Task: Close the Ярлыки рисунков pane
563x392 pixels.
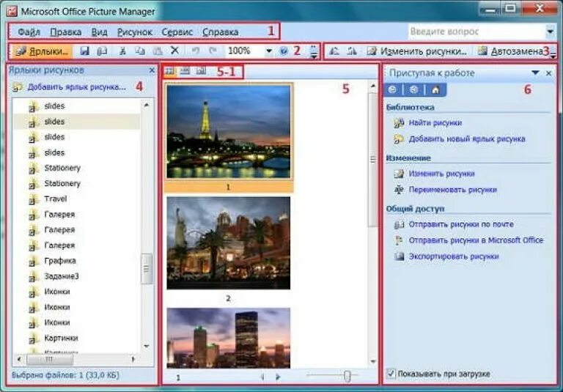Action: click(152, 70)
